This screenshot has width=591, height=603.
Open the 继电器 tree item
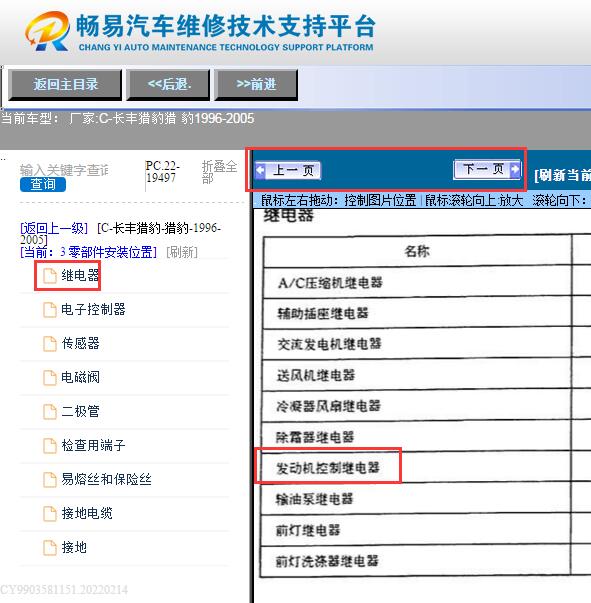(x=80, y=276)
